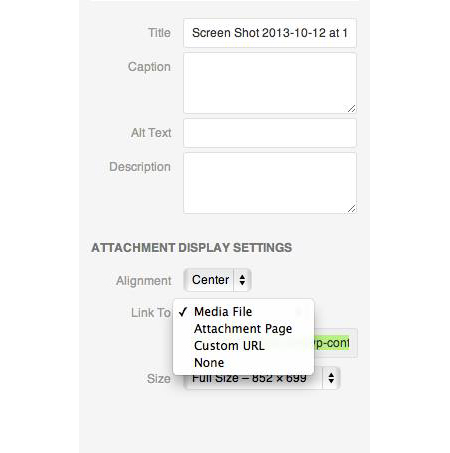The height and width of the screenshot is (453, 450).
Task: Click the Alignment label
Action: [x=144, y=281]
